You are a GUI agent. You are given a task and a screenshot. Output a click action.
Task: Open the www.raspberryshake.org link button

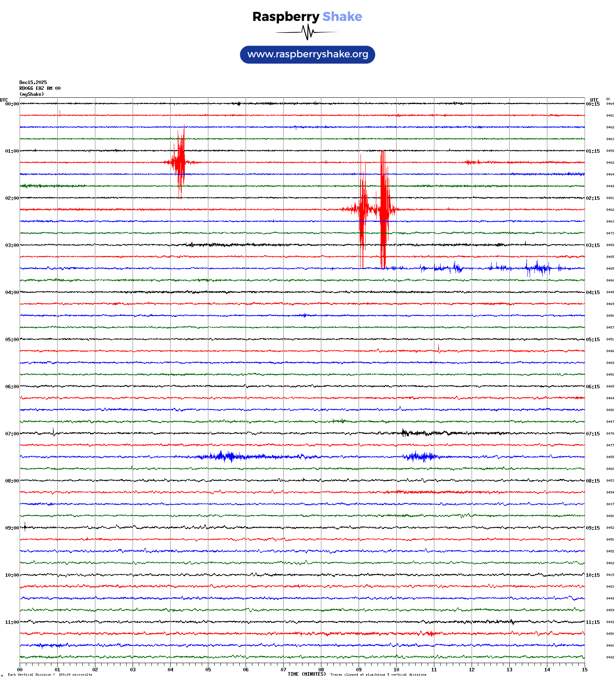coord(307,55)
